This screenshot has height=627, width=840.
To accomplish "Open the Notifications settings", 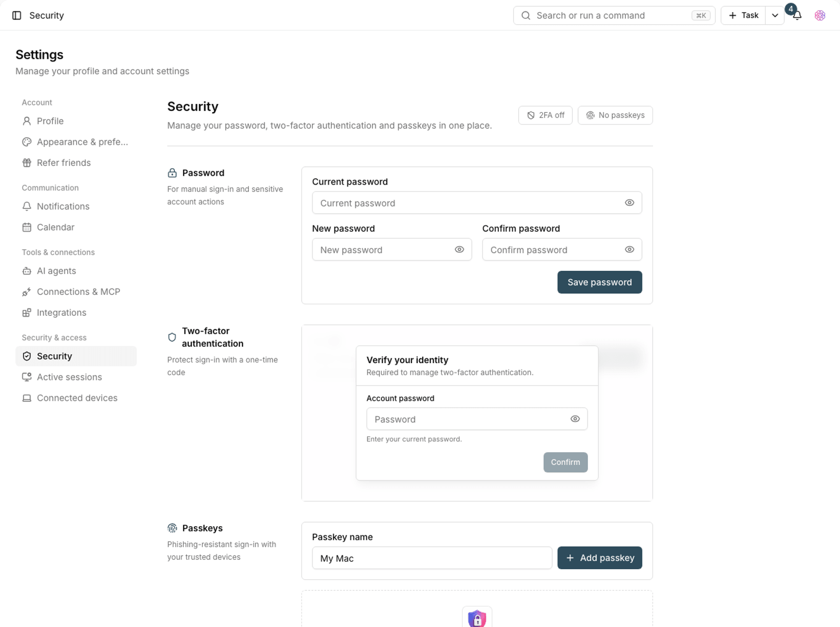I will (76, 206).
